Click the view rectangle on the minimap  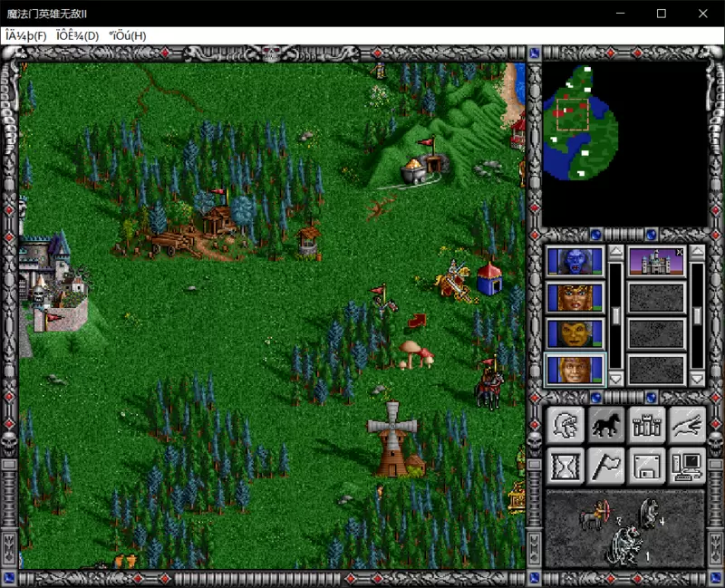coord(573,114)
